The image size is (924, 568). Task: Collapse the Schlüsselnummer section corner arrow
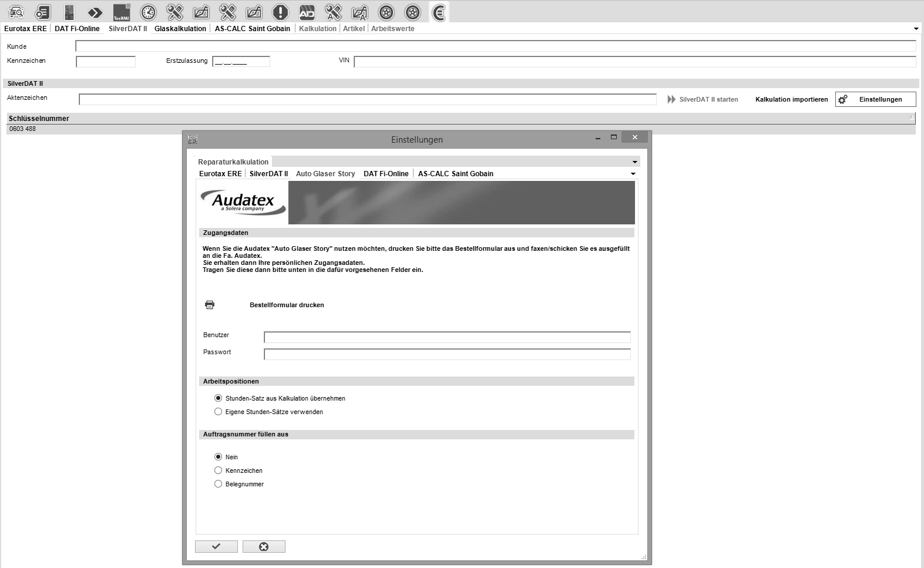911,118
